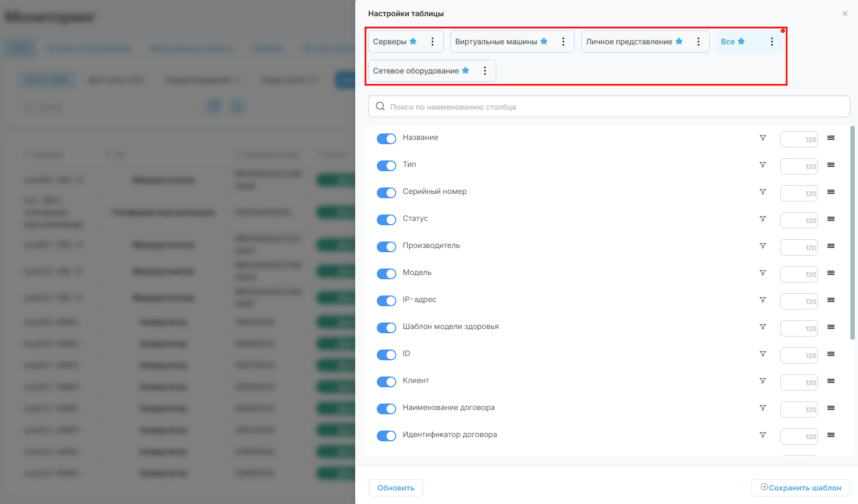Click the Сохранить шаблон button

coord(801,488)
